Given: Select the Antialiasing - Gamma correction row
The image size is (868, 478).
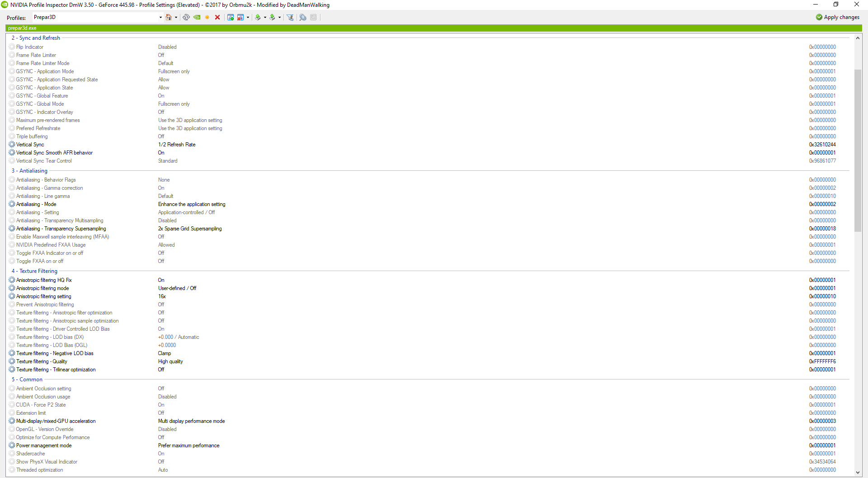Looking at the screenshot, I should (429, 188).
